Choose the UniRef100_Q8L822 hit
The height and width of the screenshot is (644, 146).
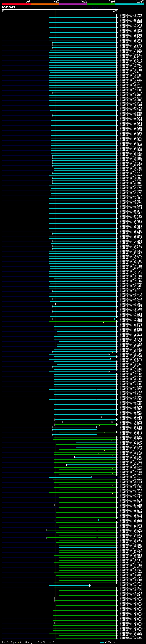coord(131,520)
